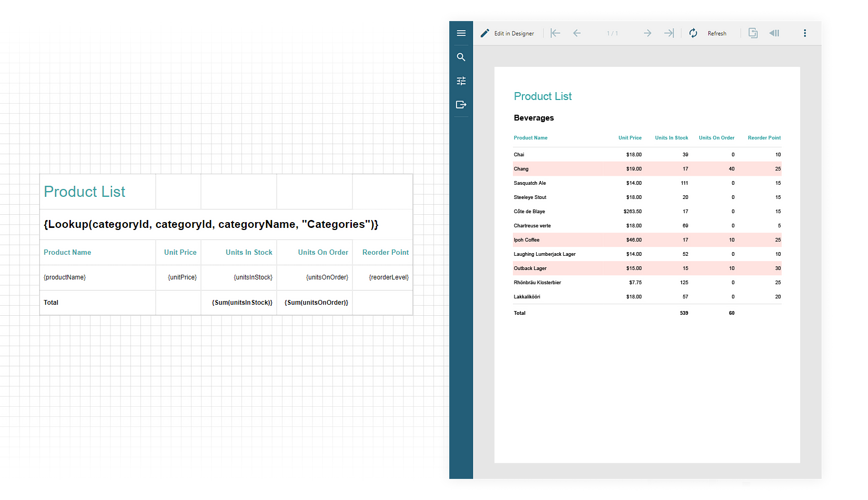Select the {unitPrice} cell
Image resolution: width=868 pixels, height=500 pixels.
point(178,277)
